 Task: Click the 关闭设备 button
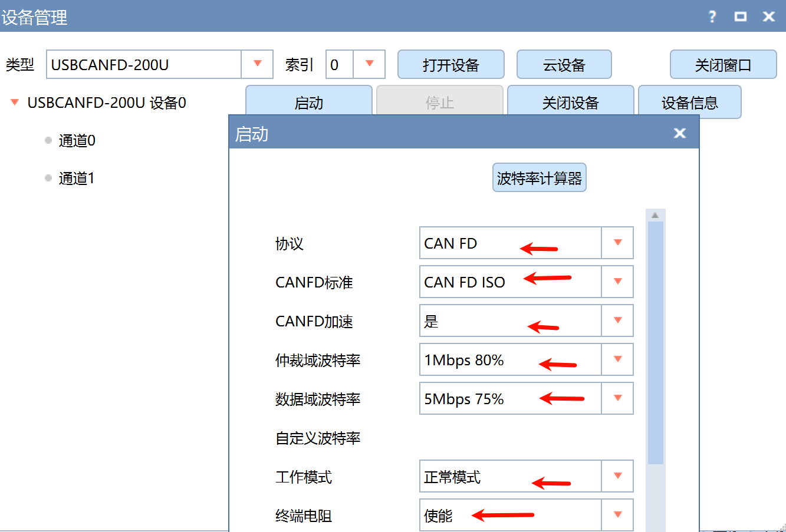coord(571,101)
